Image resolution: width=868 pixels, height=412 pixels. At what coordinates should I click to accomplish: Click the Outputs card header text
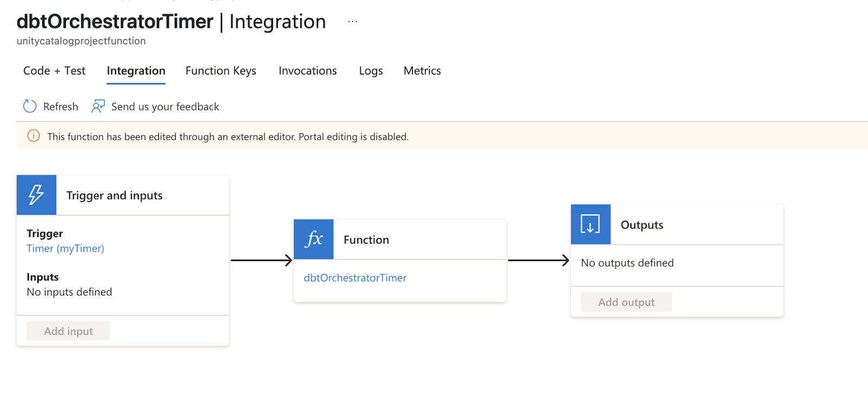[642, 225]
